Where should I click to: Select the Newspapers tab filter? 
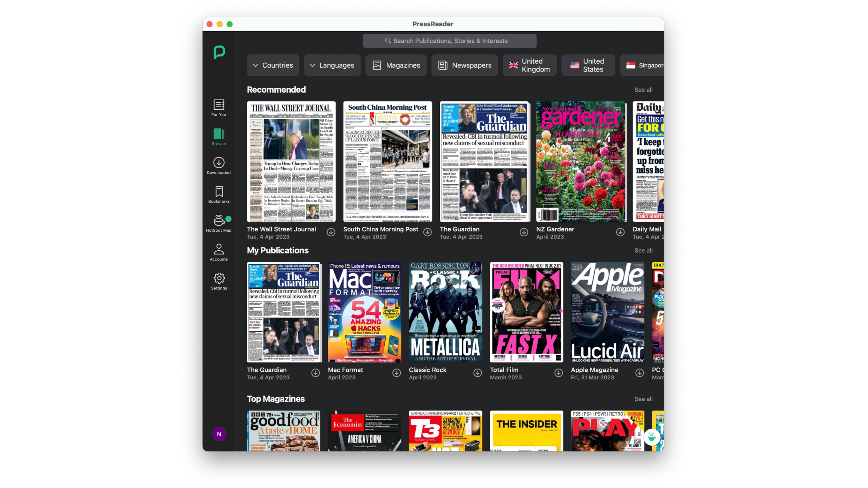coord(464,65)
